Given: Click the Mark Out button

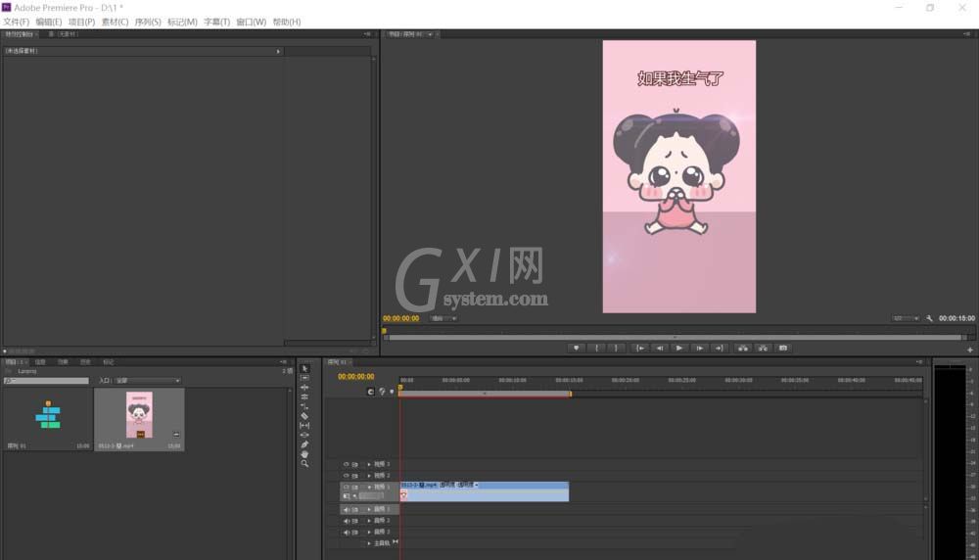Looking at the screenshot, I should point(616,349).
